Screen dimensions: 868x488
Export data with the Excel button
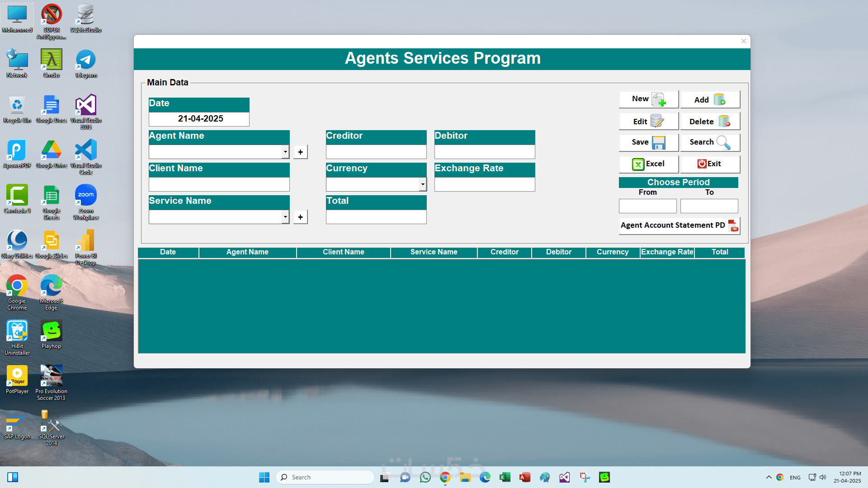tap(648, 164)
